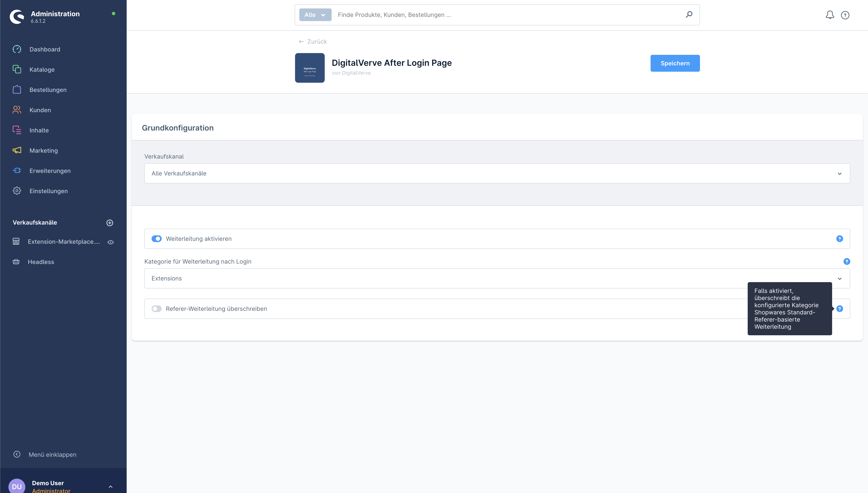The height and width of the screenshot is (493, 868).
Task: Toggle the eye icon beside Extension-Marketplace channel
Action: (110, 242)
